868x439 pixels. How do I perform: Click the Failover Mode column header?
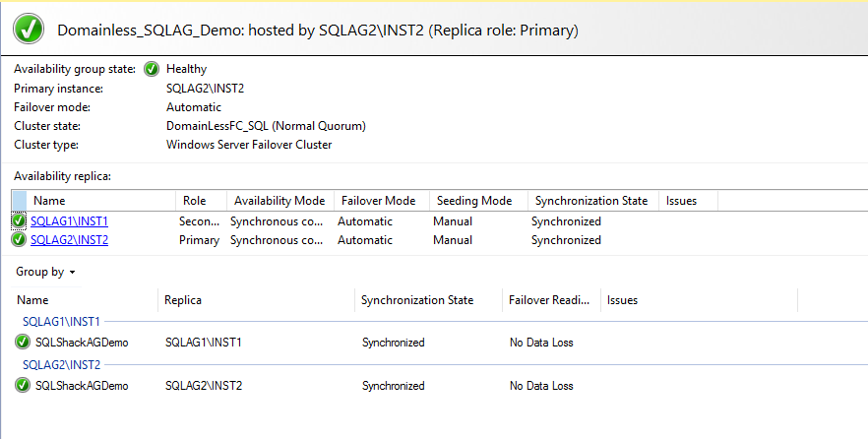pos(378,201)
